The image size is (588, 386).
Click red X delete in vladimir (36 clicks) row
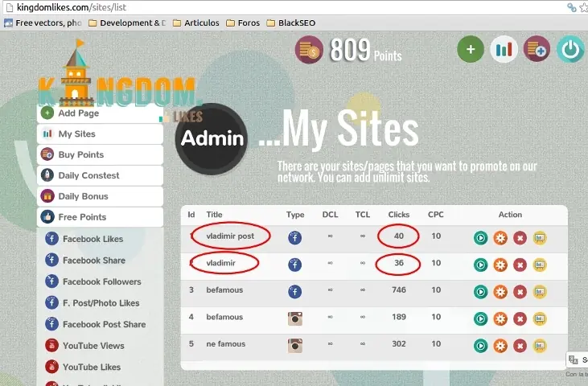pos(520,265)
